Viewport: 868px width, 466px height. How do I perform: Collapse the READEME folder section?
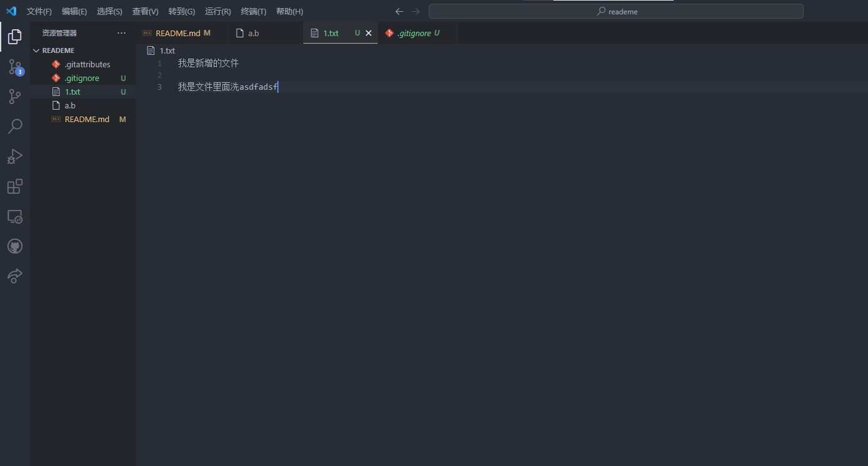36,50
